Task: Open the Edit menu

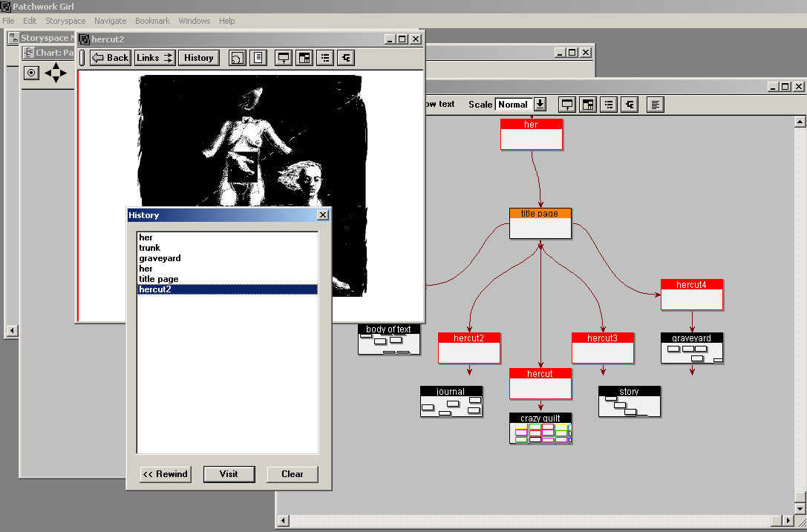Action: 30,21
